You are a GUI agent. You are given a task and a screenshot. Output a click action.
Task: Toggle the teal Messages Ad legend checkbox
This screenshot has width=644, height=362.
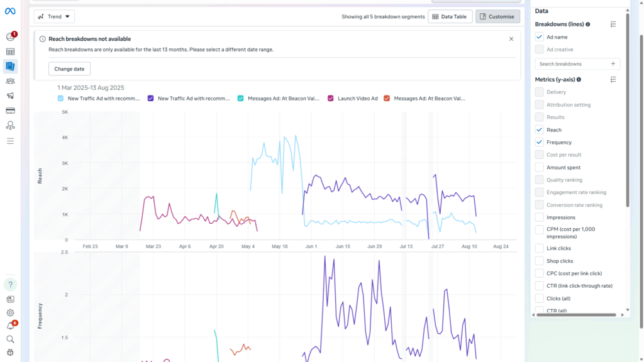pos(241,99)
